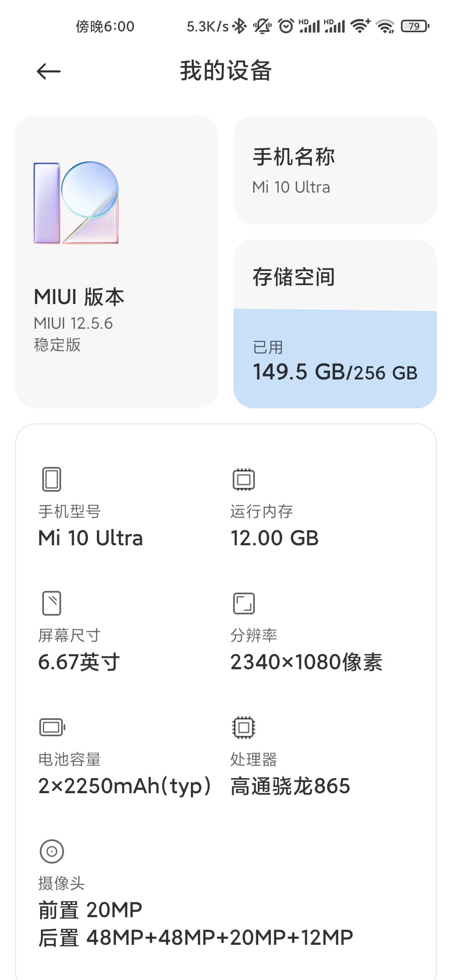This screenshot has height=980, width=452.
Task: Tap the 我的设备 page title
Action: (x=226, y=71)
